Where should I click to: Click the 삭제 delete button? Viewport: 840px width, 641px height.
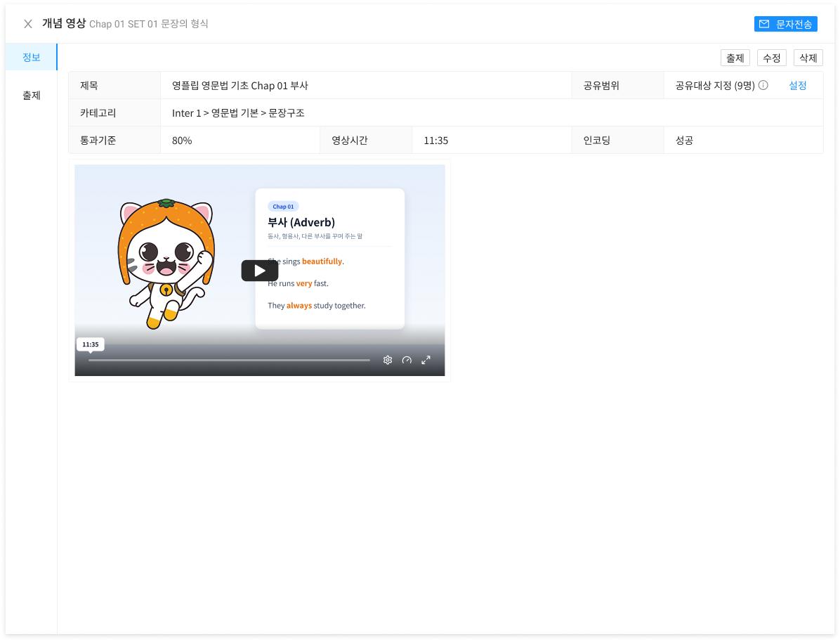click(808, 58)
